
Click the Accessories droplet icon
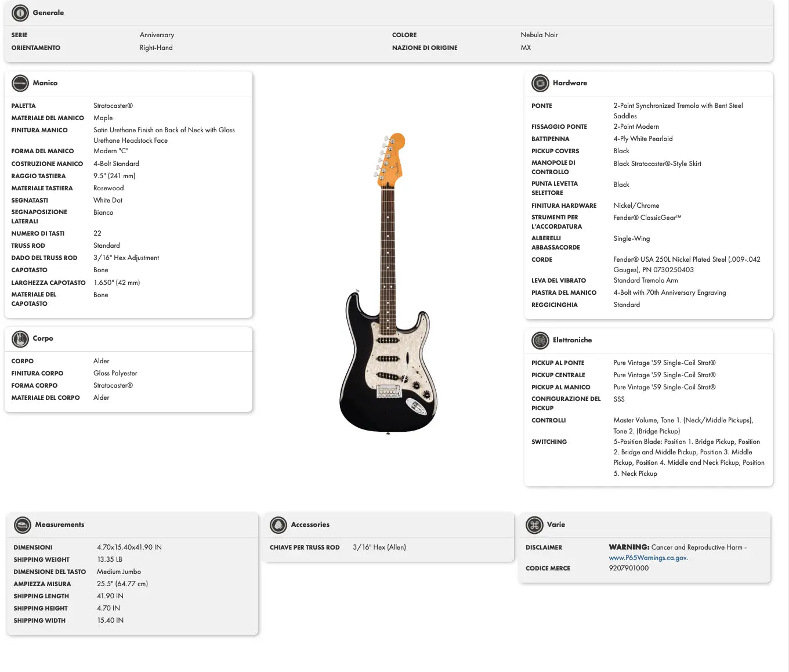click(x=278, y=525)
